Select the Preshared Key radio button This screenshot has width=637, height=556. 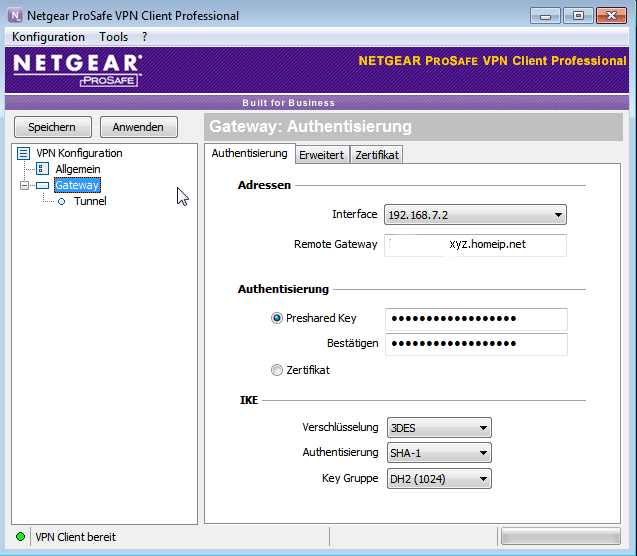(277, 318)
